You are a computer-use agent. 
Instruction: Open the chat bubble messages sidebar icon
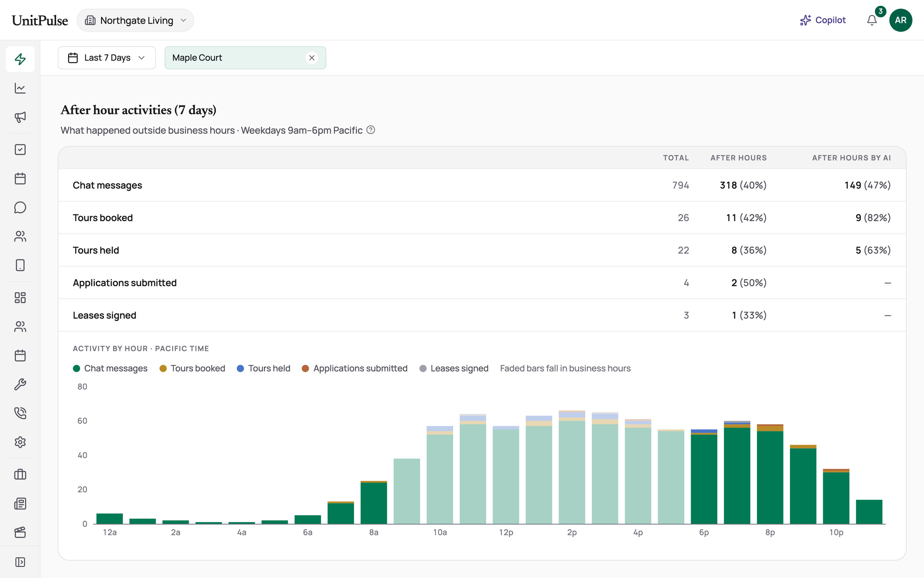pos(20,207)
